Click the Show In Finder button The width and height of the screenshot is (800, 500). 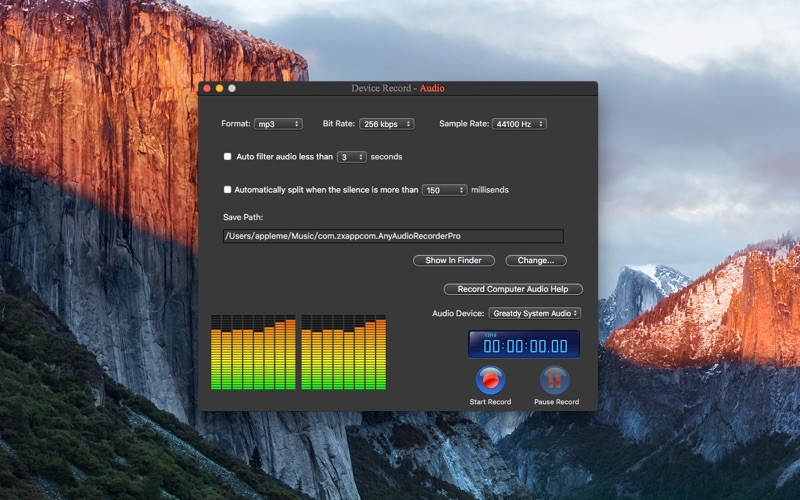pyautogui.click(x=454, y=260)
